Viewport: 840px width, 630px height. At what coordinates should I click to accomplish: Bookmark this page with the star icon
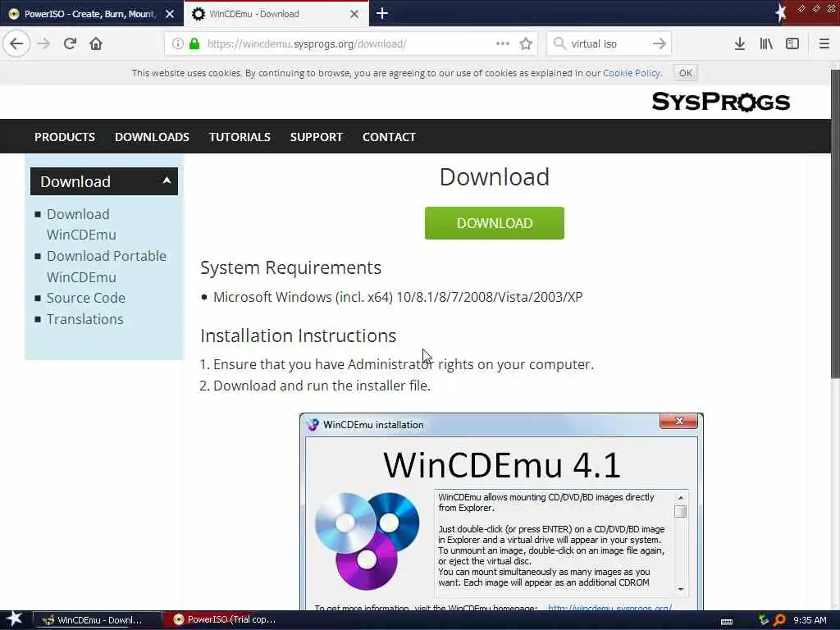point(526,43)
